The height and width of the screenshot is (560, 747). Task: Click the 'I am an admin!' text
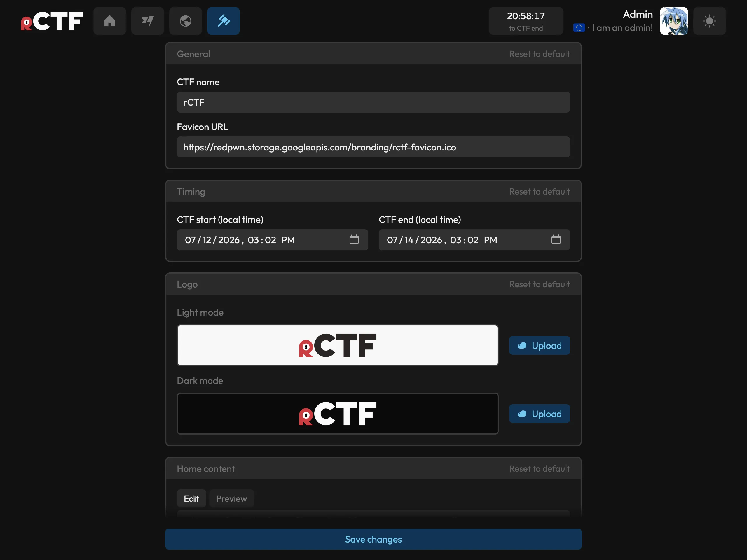point(622,28)
